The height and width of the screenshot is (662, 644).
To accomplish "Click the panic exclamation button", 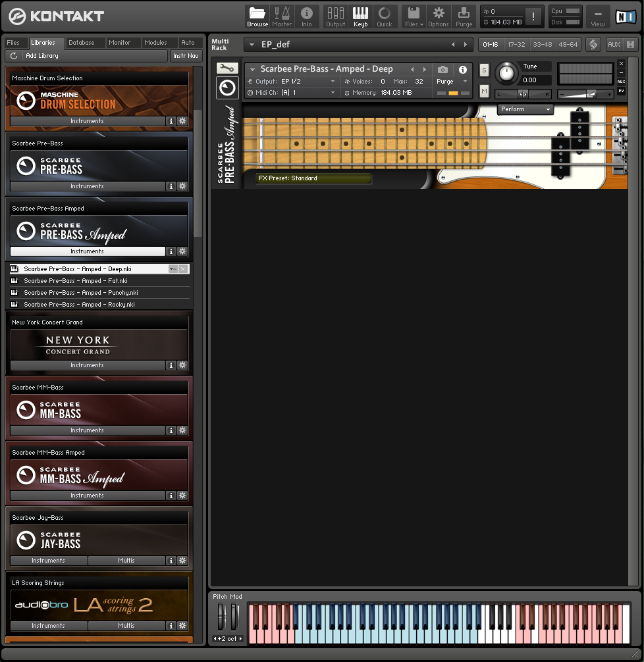I will 533,17.
